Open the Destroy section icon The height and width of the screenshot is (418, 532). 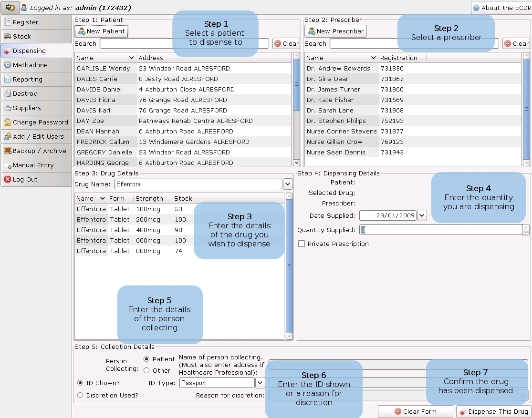tap(8, 93)
